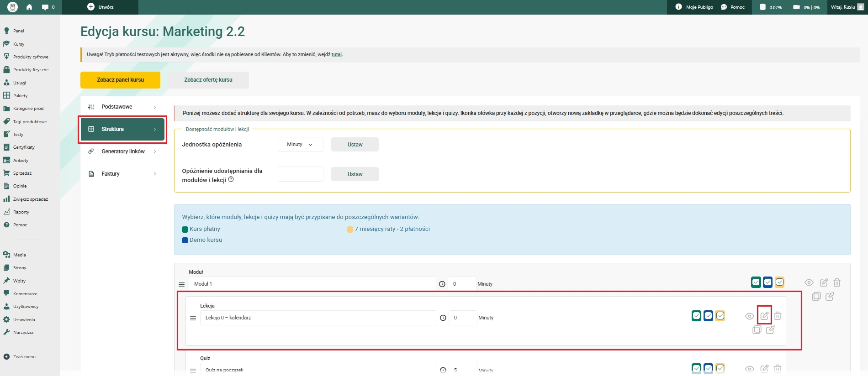Click the duplicate icon under Moduł 1
Image resolution: width=868 pixels, height=376 pixels.
[x=816, y=297]
